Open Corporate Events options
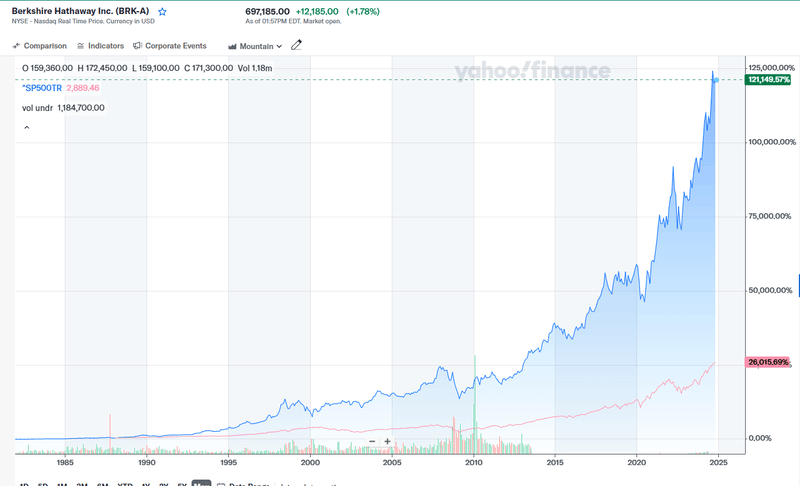Viewport: 800px width, 486px height. (x=170, y=46)
